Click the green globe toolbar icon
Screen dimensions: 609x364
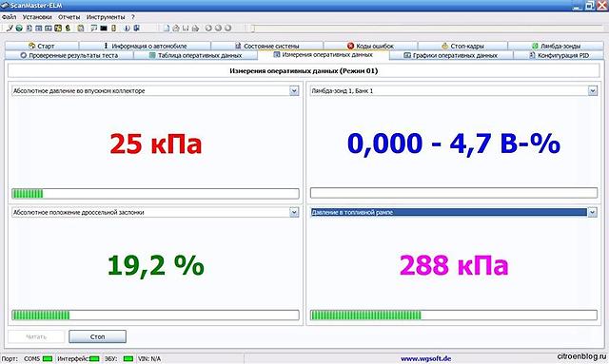19,28
